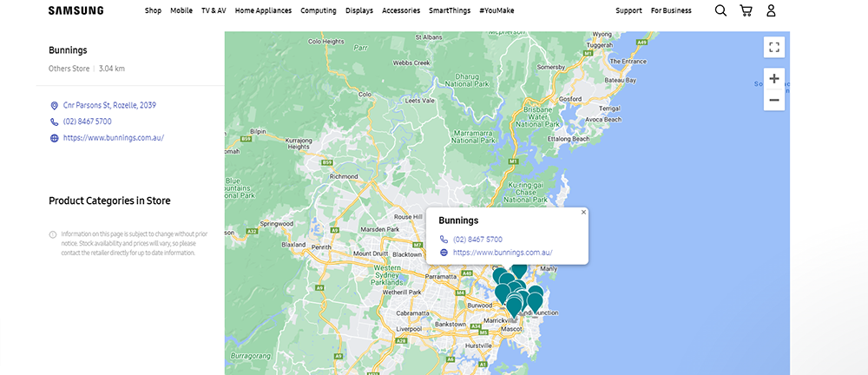Click Mount Druitt label on the map
The image size is (868, 375).
[372, 253]
